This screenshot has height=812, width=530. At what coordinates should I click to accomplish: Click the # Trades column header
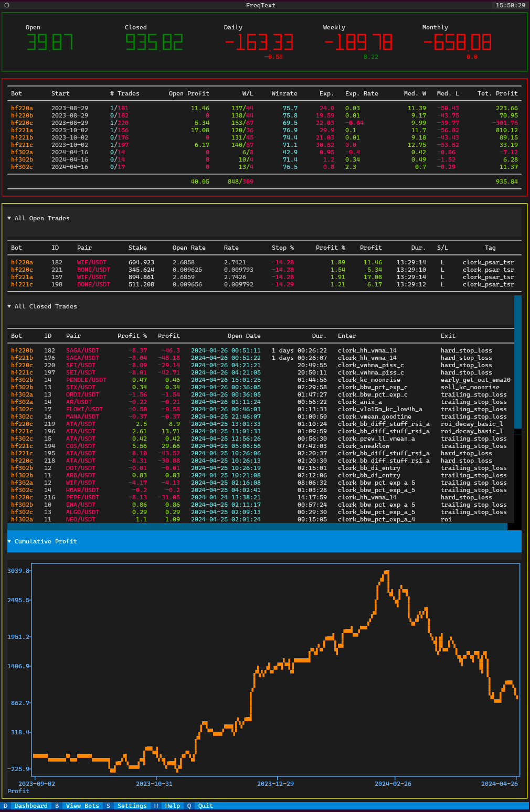click(x=125, y=93)
